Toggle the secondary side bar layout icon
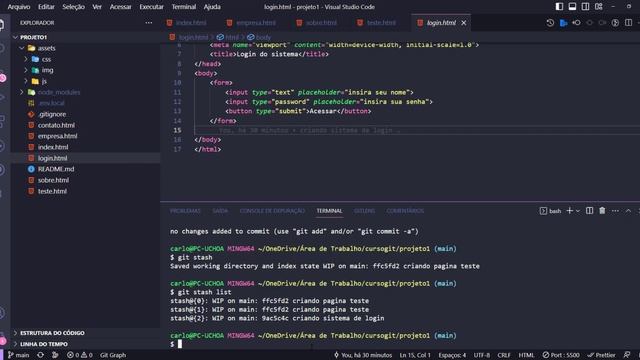Screen dimensions: 640x360 [585, 7]
